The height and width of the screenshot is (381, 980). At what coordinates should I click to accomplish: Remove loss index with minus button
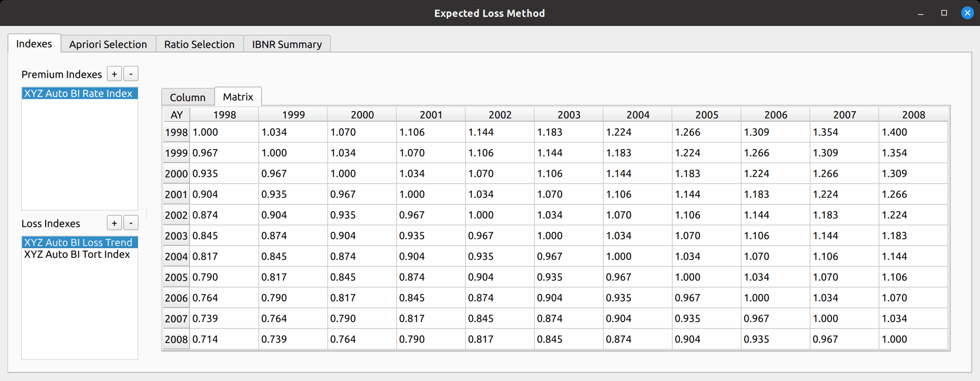click(131, 223)
